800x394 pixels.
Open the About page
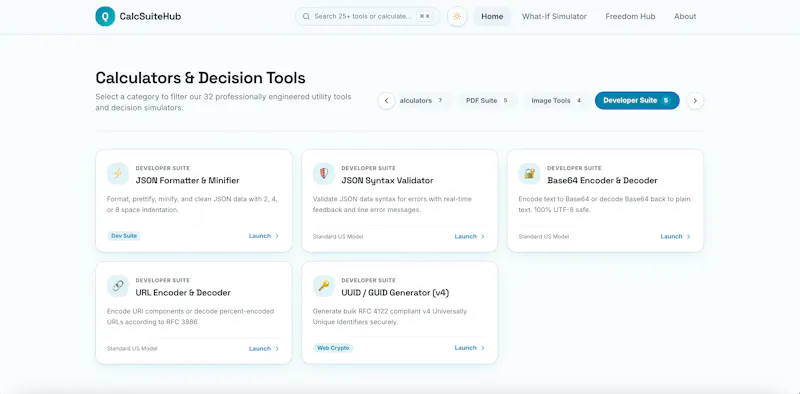pyautogui.click(x=685, y=16)
